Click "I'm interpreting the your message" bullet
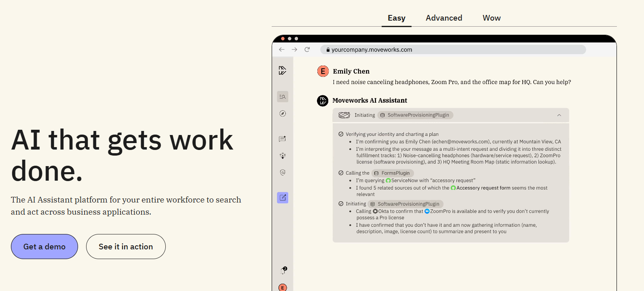This screenshot has height=291, width=644. 459,156
